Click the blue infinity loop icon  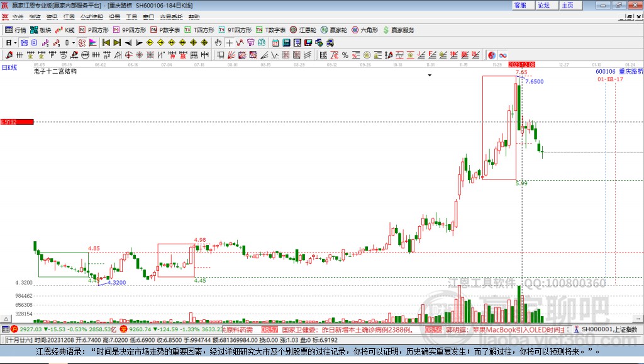pyautogui.click(x=502, y=55)
